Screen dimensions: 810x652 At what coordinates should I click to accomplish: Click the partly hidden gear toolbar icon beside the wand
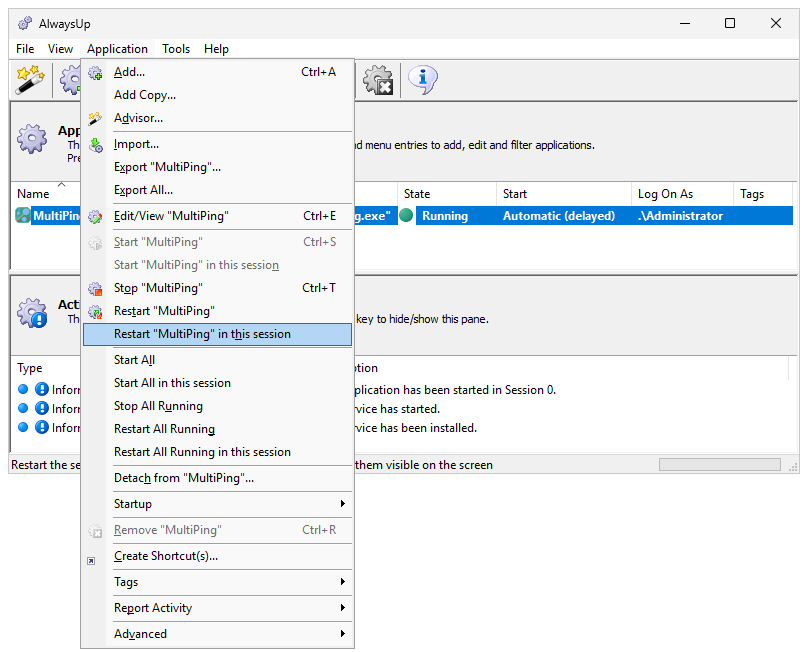70,80
